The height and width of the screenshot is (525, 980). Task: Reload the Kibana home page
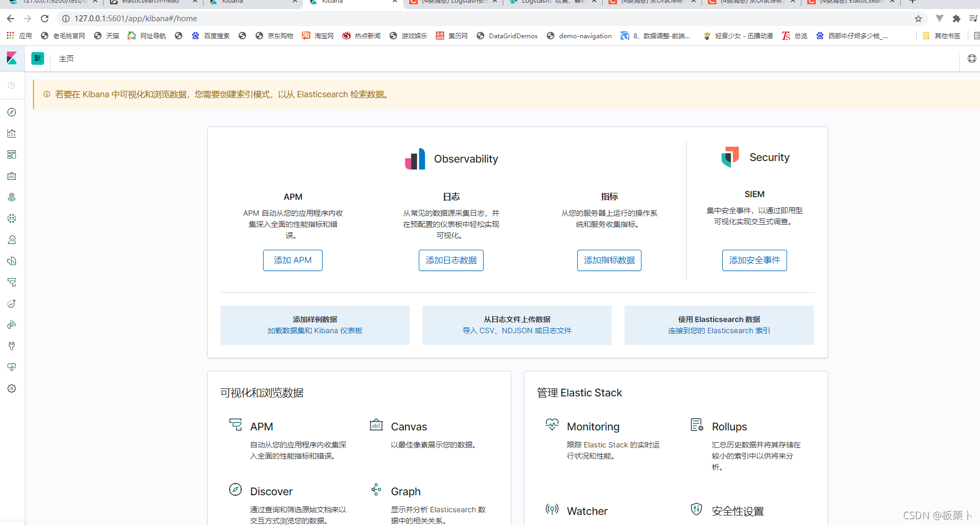click(45, 19)
